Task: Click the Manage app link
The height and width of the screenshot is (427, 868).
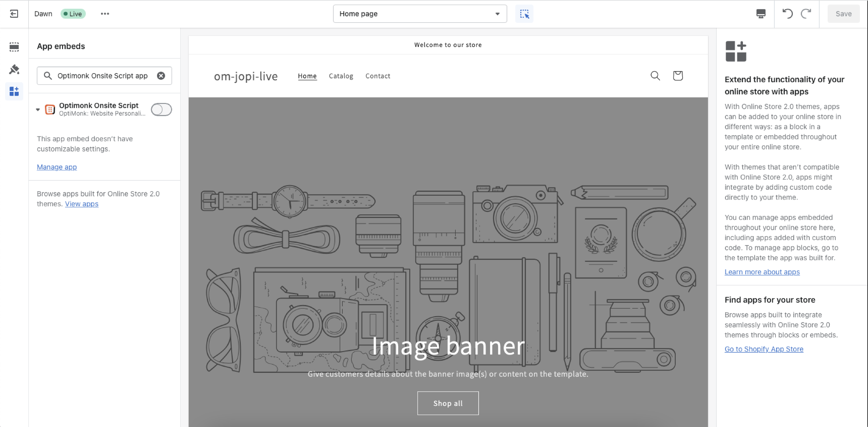Action: tap(57, 167)
